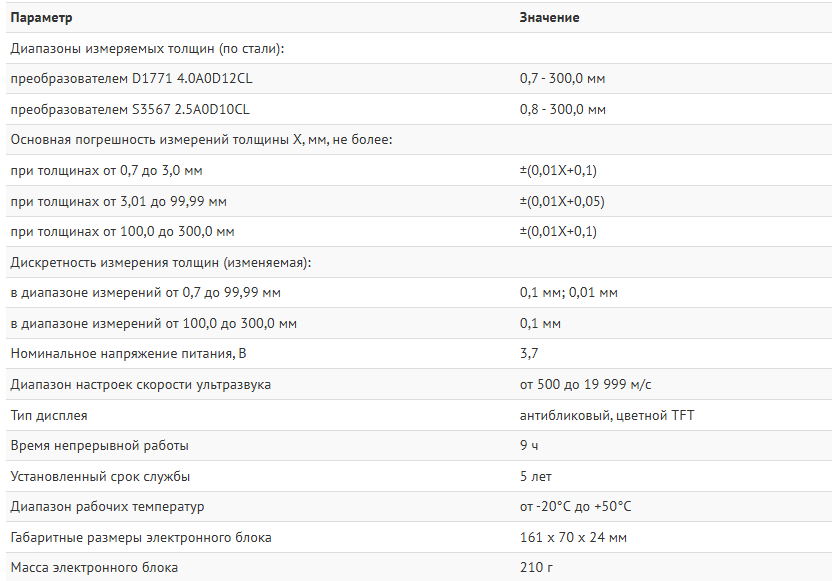
Task: Select the 'Время непрерывной работы' cell
Action: point(99,446)
